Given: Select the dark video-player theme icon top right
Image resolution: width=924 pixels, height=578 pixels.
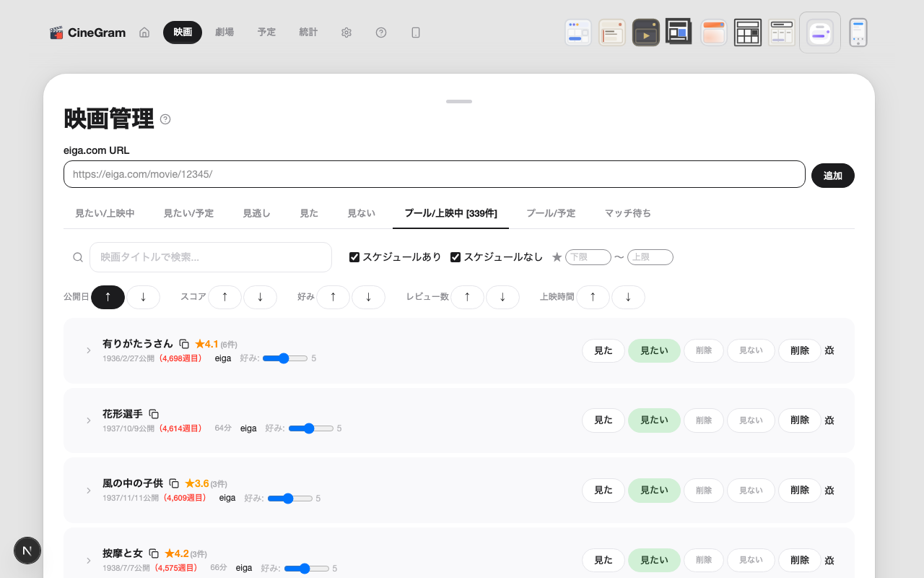Looking at the screenshot, I should coord(645,32).
